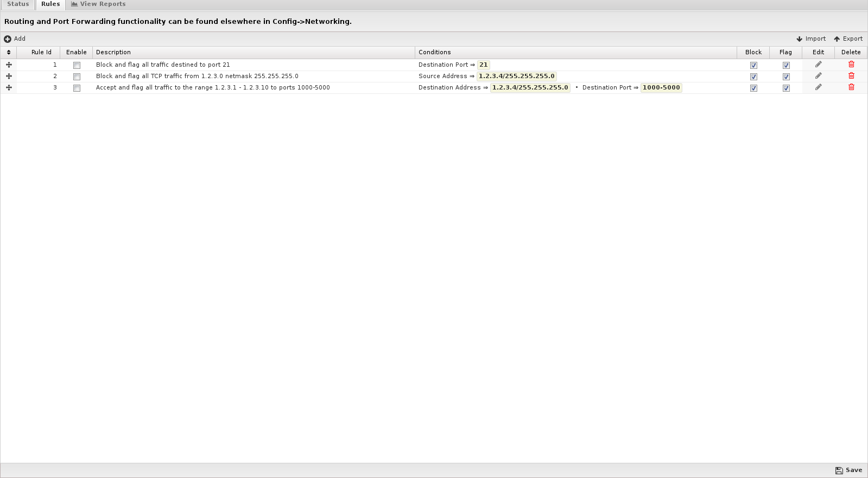868x478 pixels.
Task: Edit the port 21 blocking rule
Action: point(818,65)
